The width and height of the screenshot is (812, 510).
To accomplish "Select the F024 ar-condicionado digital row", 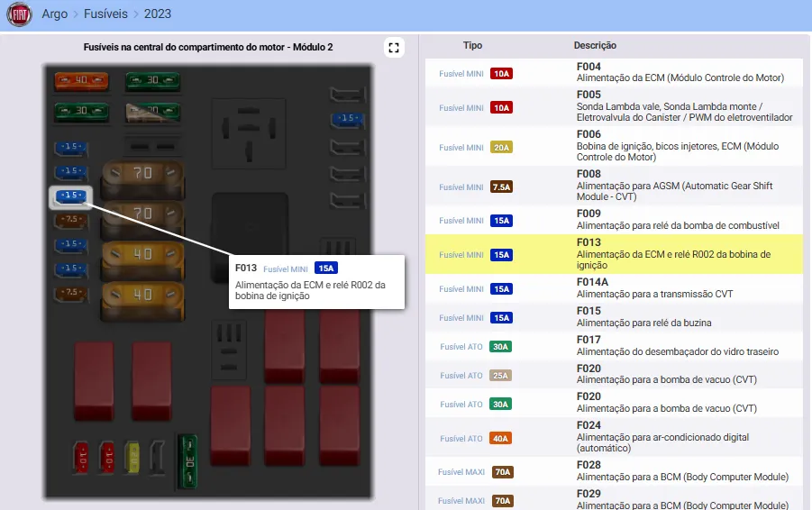I will 614,438.
